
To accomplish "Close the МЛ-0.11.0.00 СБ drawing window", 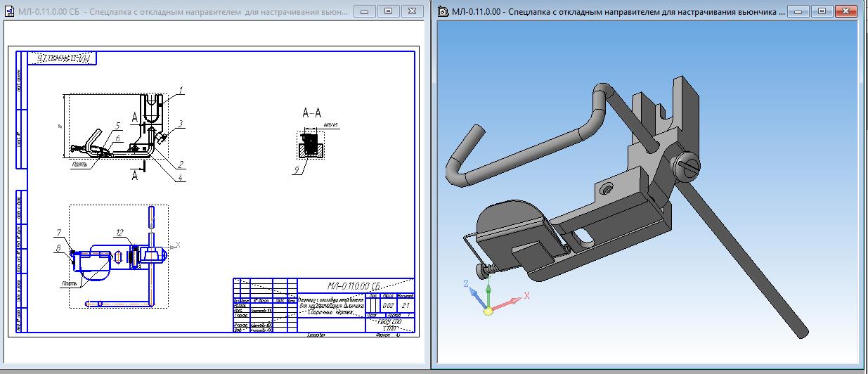I will 412,11.
